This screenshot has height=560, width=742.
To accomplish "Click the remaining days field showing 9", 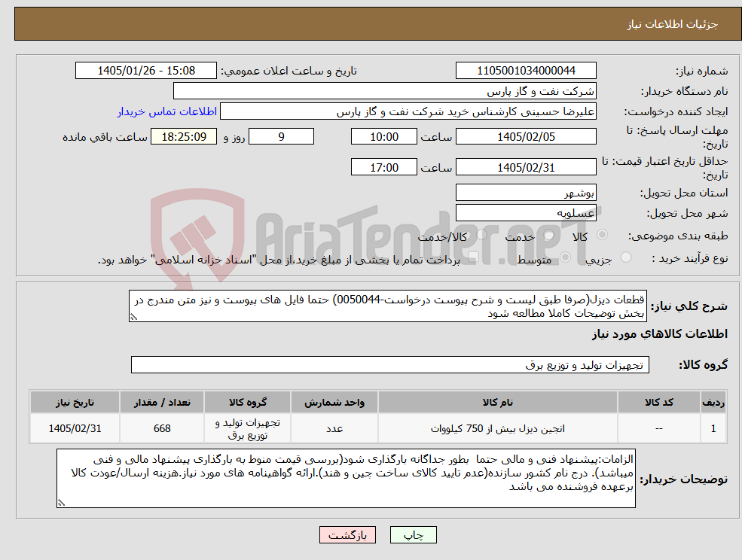I will coord(281,137).
